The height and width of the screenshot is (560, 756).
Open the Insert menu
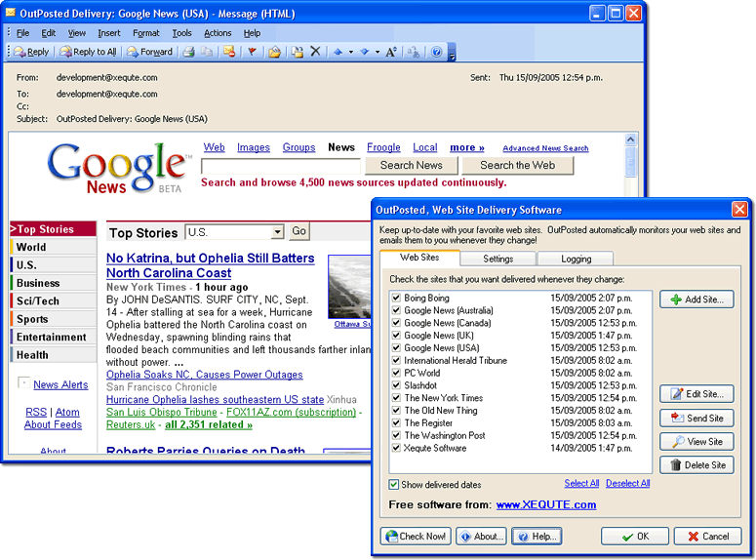tap(109, 33)
